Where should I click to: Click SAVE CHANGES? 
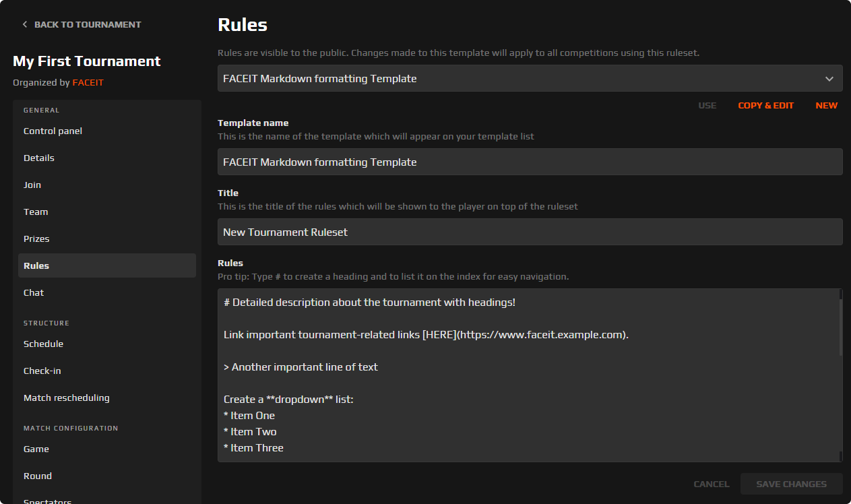pyautogui.click(x=791, y=484)
